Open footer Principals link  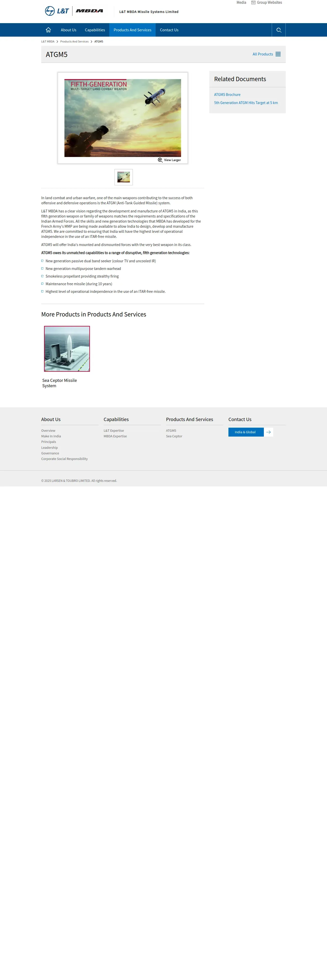pyautogui.click(x=49, y=442)
